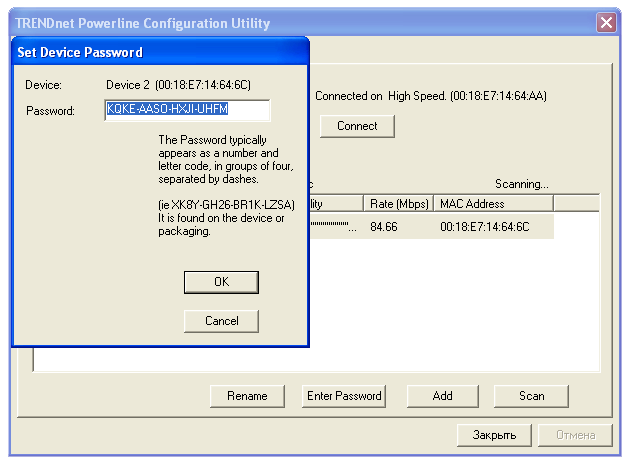
Task: Confirm the password with OK button
Action: [x=221, y=282]
